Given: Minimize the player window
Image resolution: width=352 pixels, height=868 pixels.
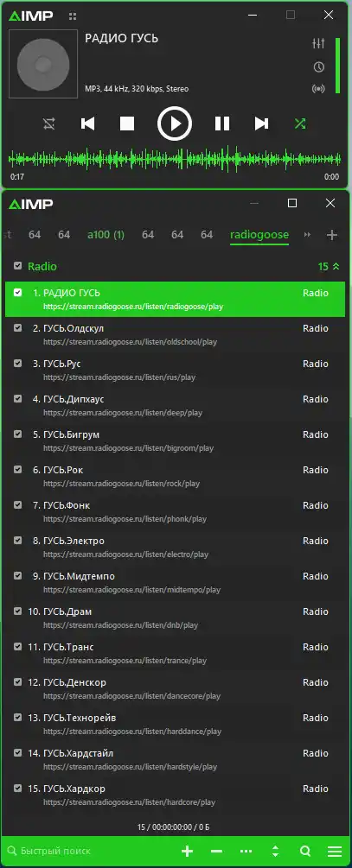Looking at the screenshot, I should (x=253, y=16).
